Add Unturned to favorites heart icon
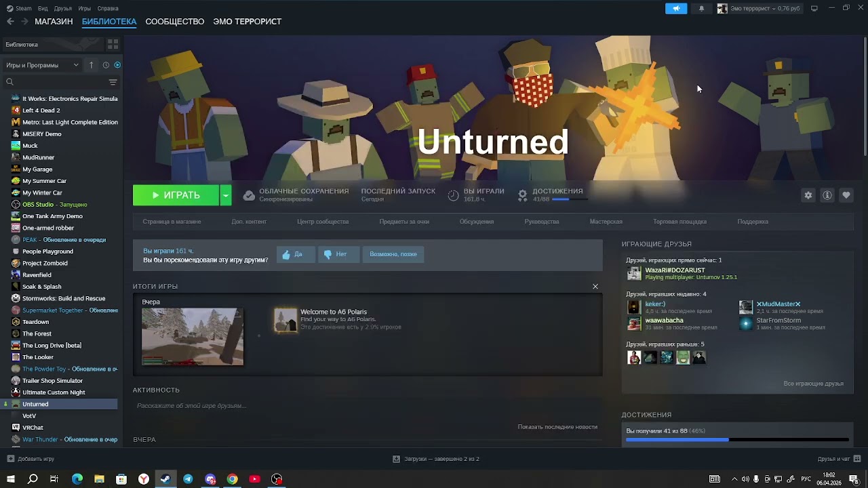The image size is (868, 488). pyautogui.click(x=846, y=195)
